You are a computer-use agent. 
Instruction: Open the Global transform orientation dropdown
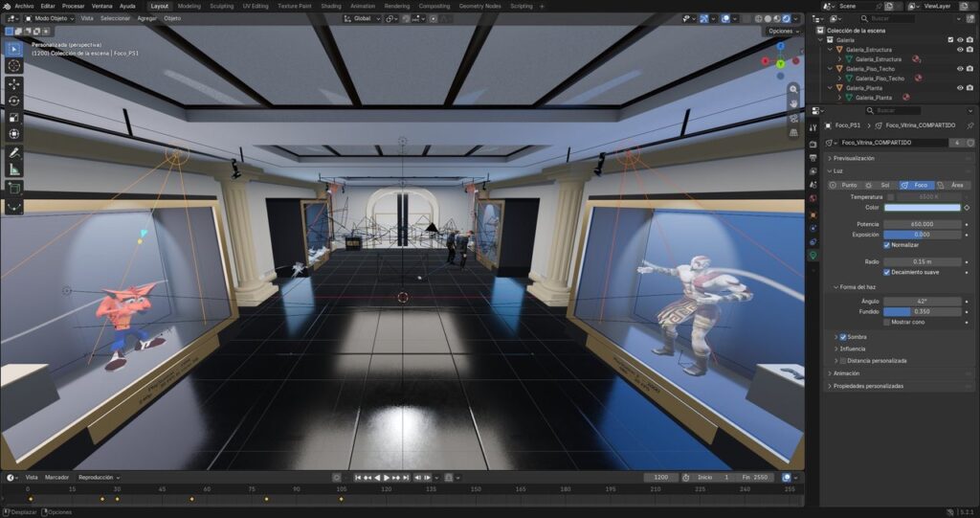362,19
